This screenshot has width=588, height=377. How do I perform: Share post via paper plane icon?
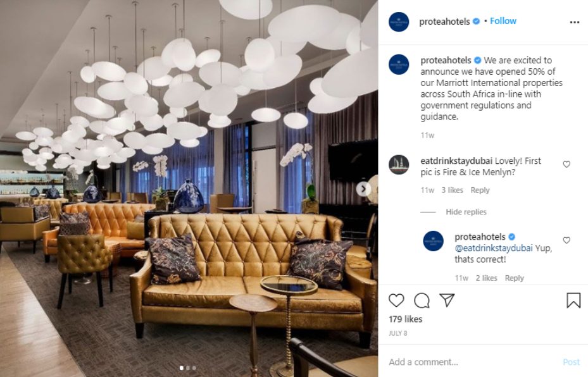[x=447, y=300]
